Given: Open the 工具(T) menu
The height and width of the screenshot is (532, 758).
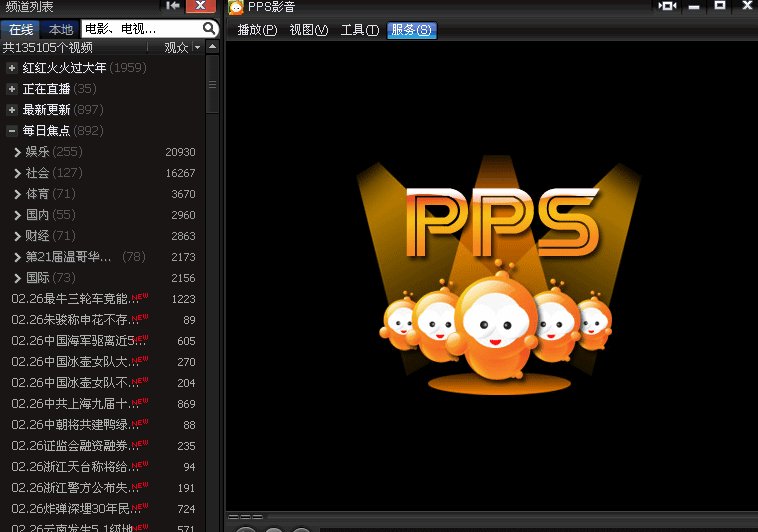Looking at the screenshot, I should (360, 30).
